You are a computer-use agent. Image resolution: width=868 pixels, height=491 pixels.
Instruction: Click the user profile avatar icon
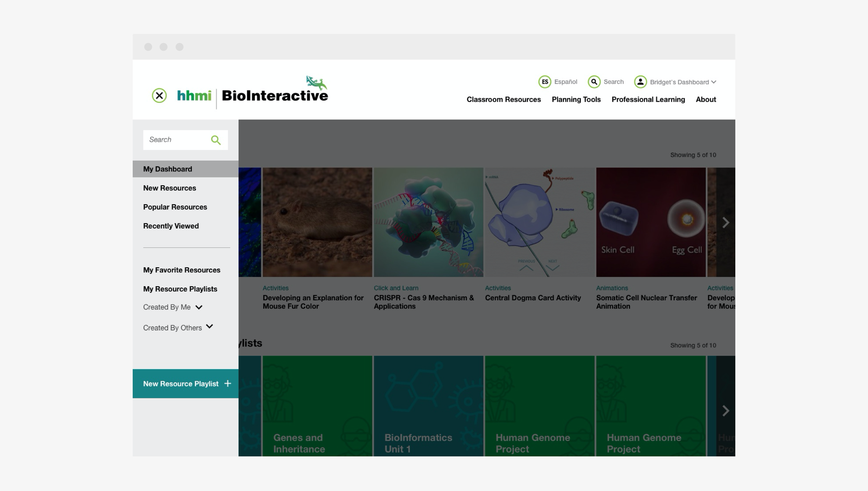(x=640, y=82)
